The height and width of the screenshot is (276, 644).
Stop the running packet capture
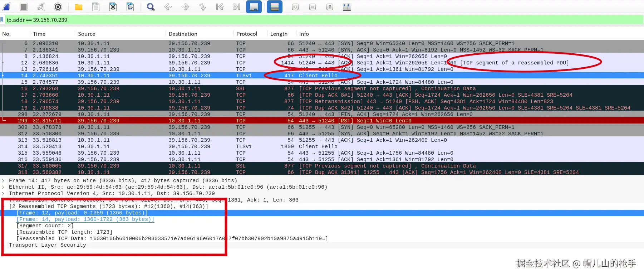point(24,7)
